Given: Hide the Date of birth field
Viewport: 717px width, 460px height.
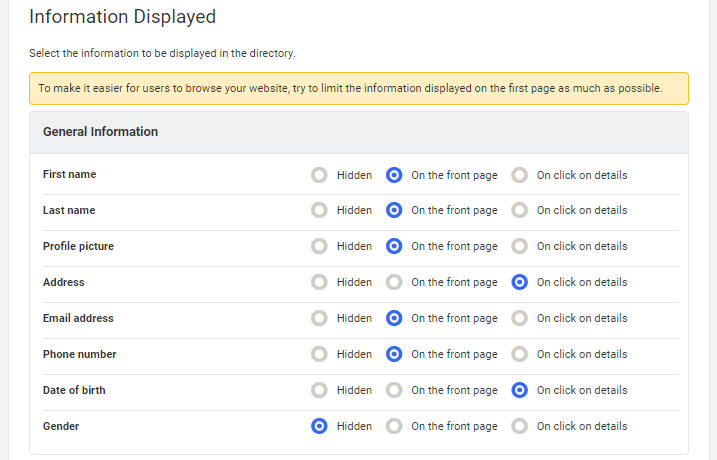Looking at the screenshot, I should (319, 391).
